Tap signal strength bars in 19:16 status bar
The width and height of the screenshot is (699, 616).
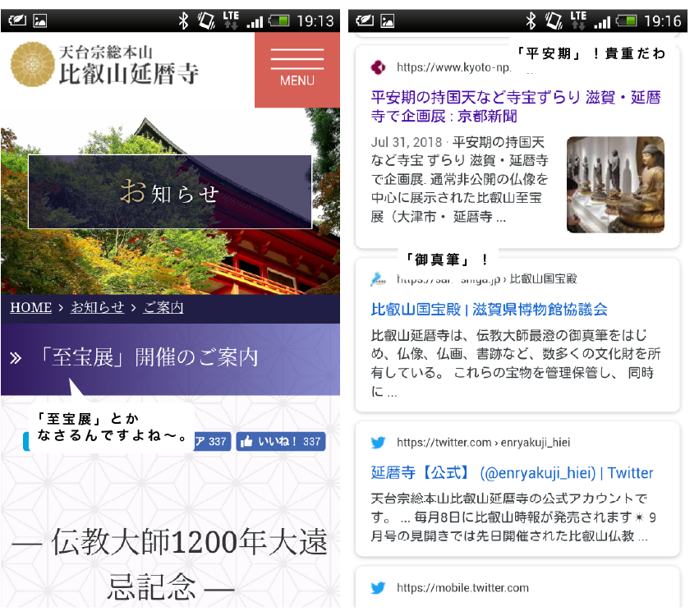pyautogui.click(x=602, y=21)
